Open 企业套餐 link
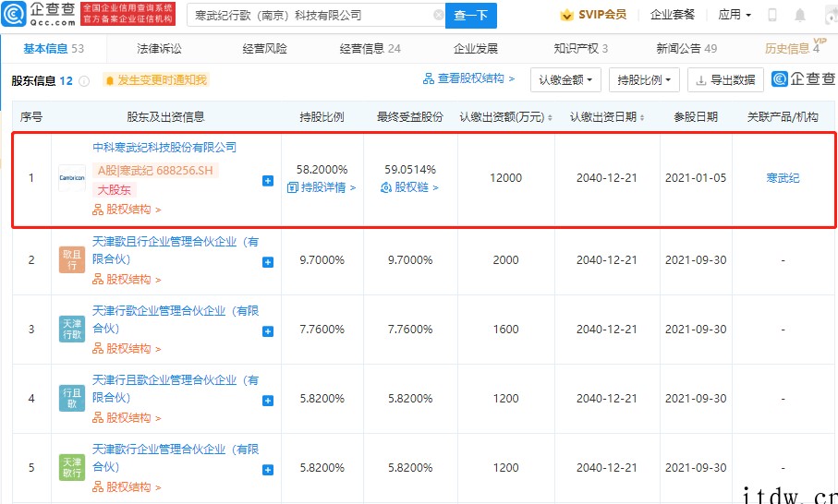The height and width of the screenshot is (504, 838). point(673,15)
